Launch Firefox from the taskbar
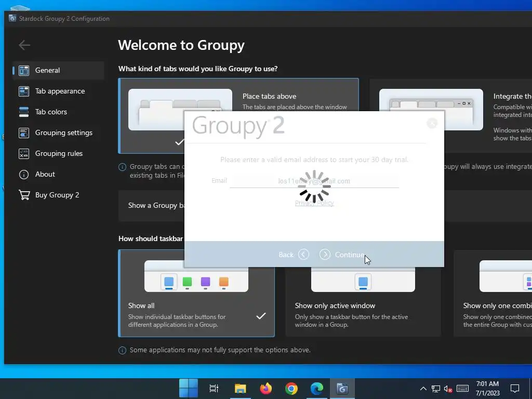The height and width of the screenshot is (399, 532). click(266, 389)
